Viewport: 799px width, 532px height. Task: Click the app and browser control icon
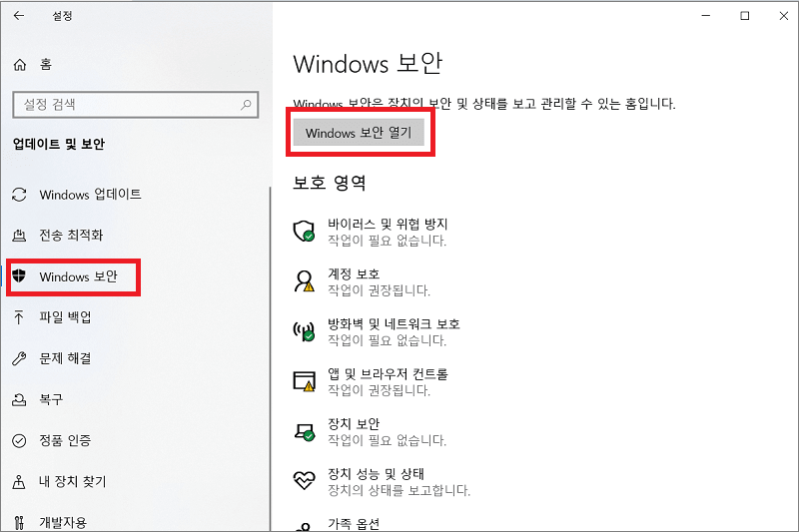coord(305,381)
